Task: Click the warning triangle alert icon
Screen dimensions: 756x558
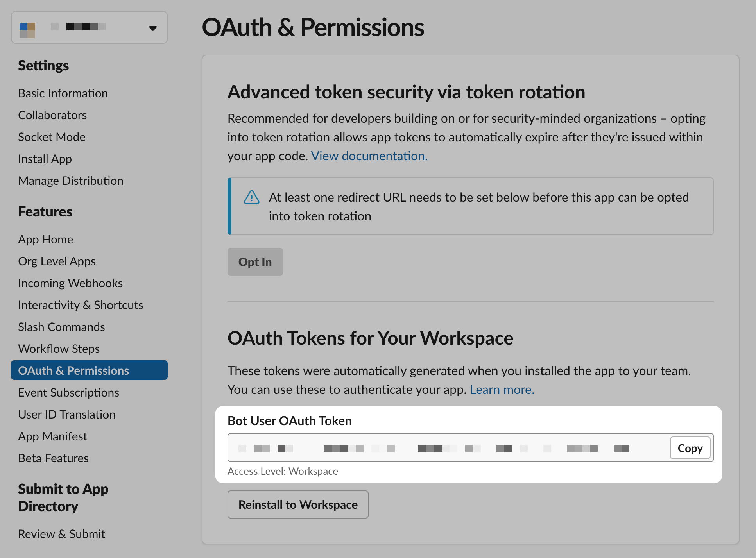Action: click(x=251, y=197)
